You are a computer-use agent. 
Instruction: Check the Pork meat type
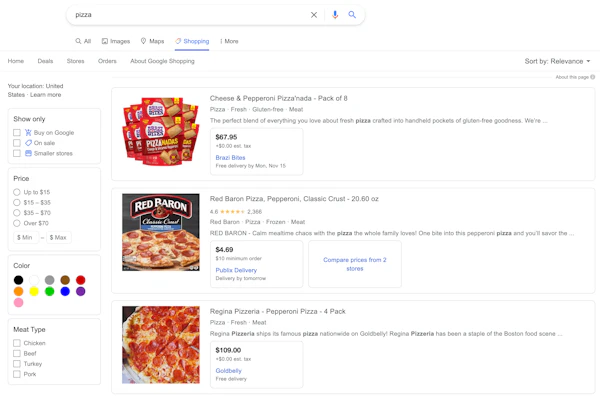coord(17,374)
